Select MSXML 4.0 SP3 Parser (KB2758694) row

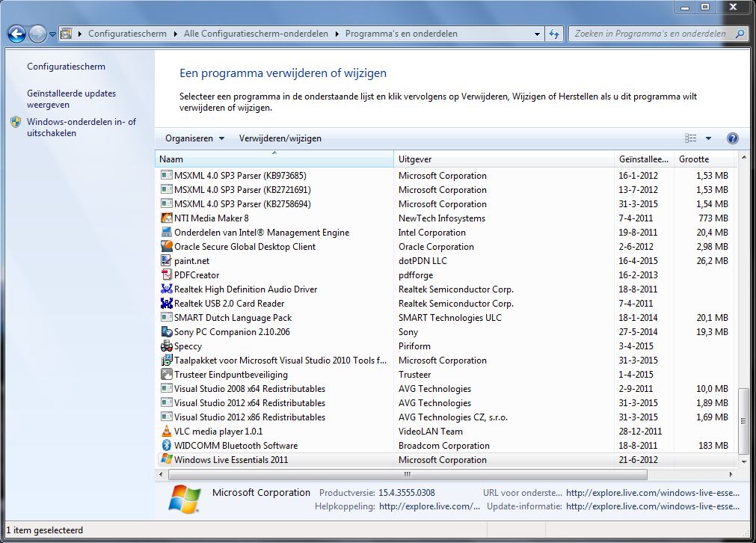click(x=446, y=204)
